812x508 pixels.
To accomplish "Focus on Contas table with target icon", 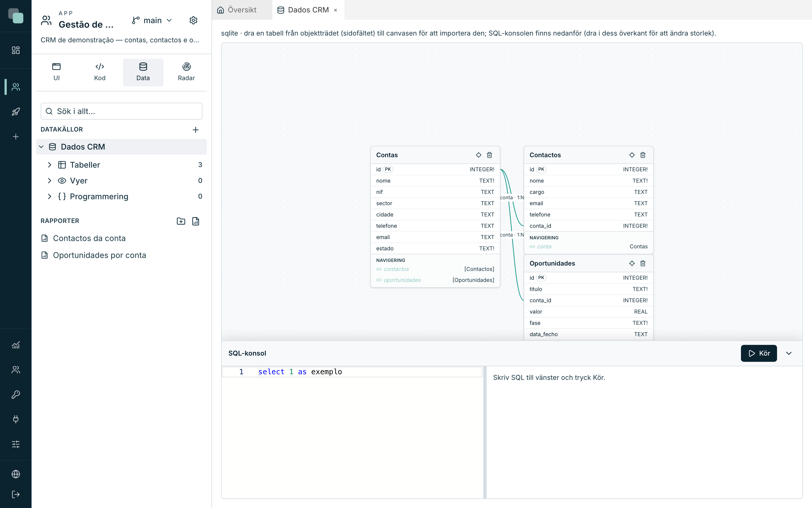I will click(478, 155).
